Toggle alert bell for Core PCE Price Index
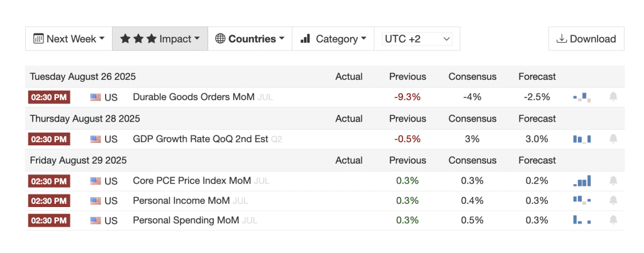This screenshot has height=253, width=644. (613, 181)
